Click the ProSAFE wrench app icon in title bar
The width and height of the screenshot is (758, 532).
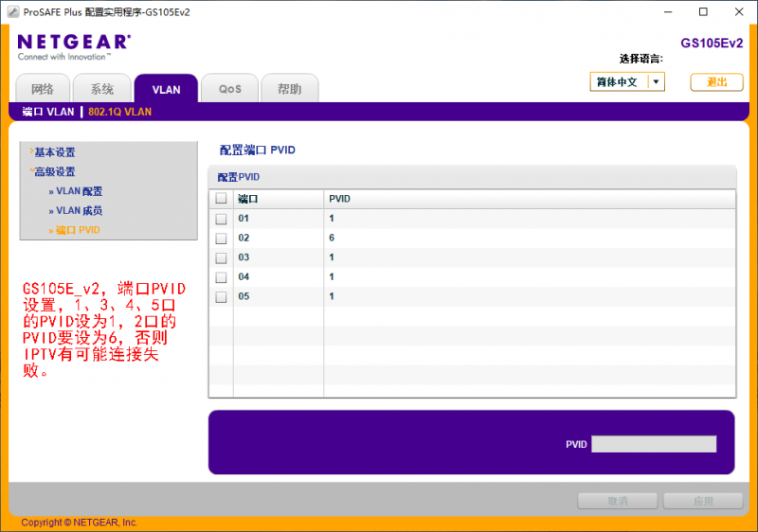point(13,12)
